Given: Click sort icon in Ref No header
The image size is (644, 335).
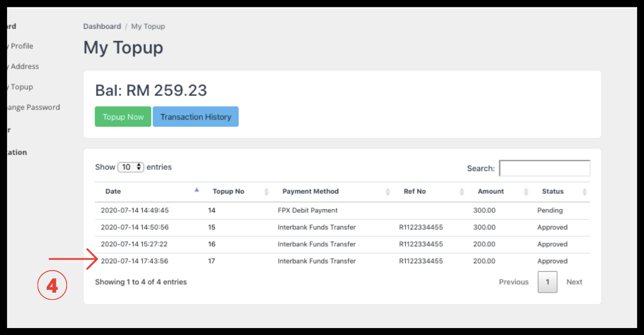Looking at the screenshot, I should tap(462, 191).
